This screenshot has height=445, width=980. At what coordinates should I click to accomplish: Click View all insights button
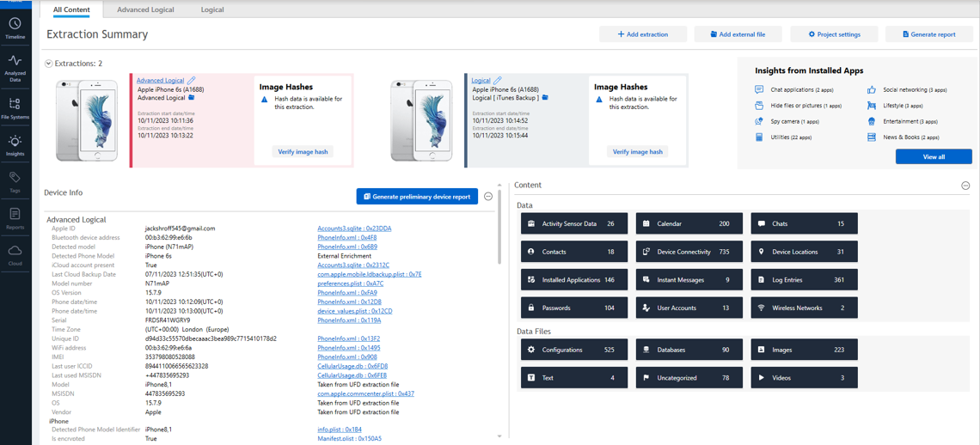click(934, 157)
